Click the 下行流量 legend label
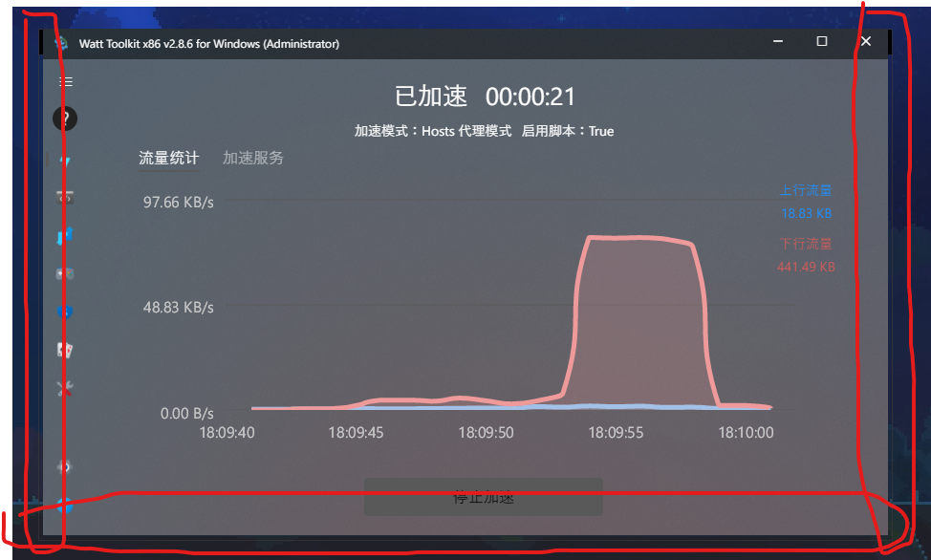Image resolution: width=931 pixels, height=560 pixels. coord(805,244)
